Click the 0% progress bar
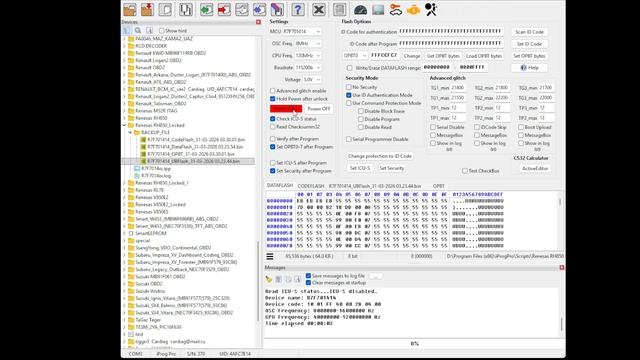This screenshot has width=640, height=360. tap(414, 344)
